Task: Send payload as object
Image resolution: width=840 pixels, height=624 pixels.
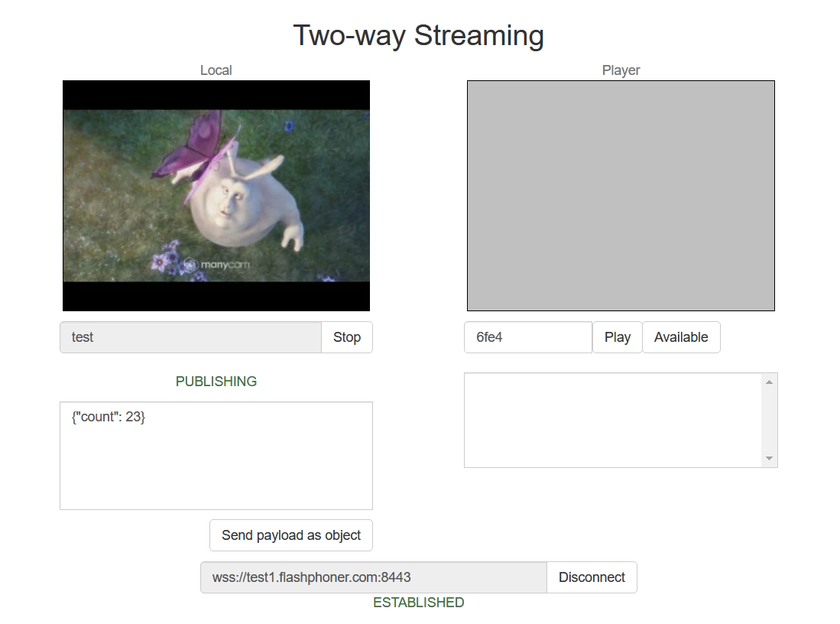Action: point(290,535)
